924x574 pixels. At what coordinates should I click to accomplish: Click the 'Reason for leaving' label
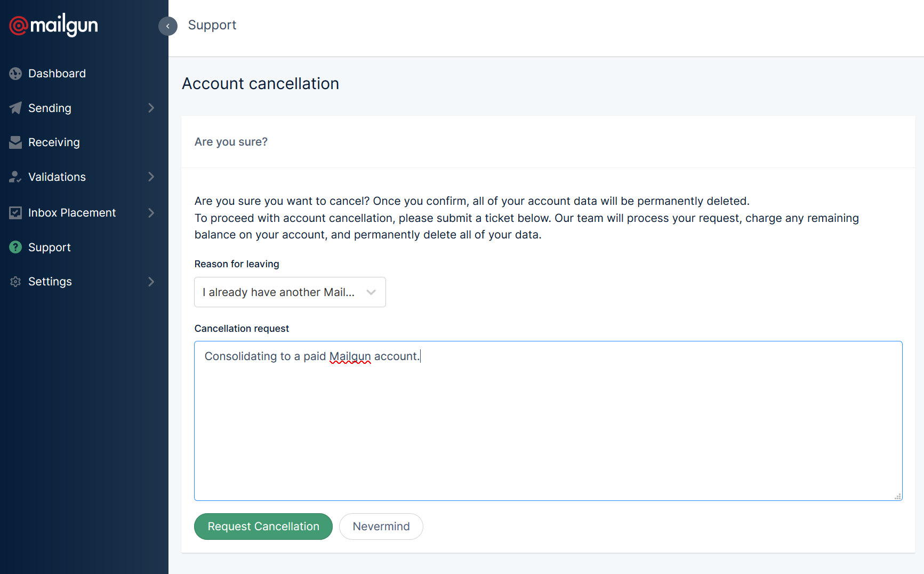click(x=237, y=264)
